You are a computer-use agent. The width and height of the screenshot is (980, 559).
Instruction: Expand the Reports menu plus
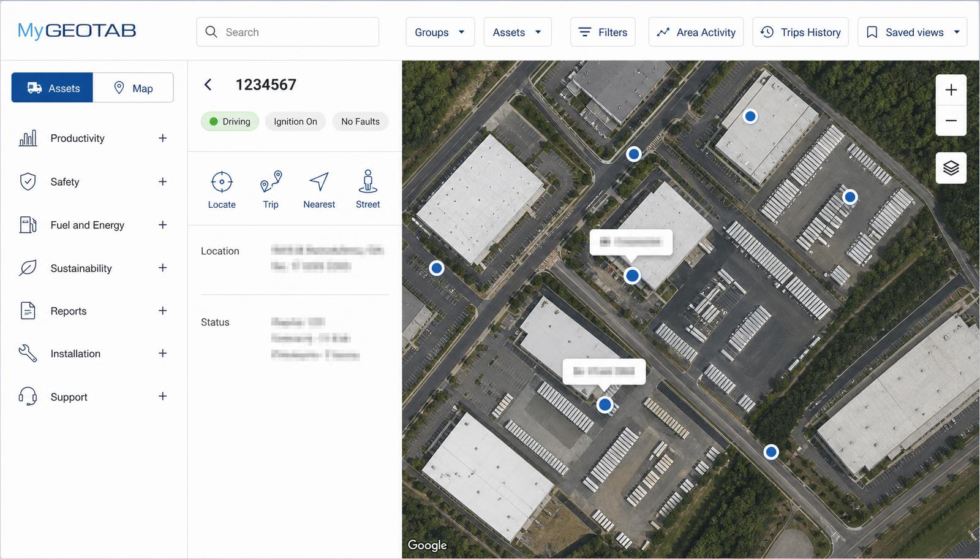(162, 311)
